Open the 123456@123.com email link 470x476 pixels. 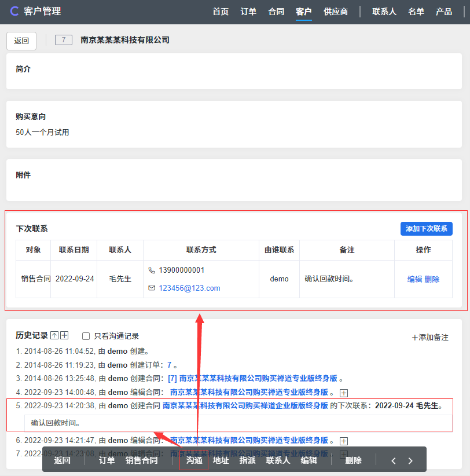189,288
